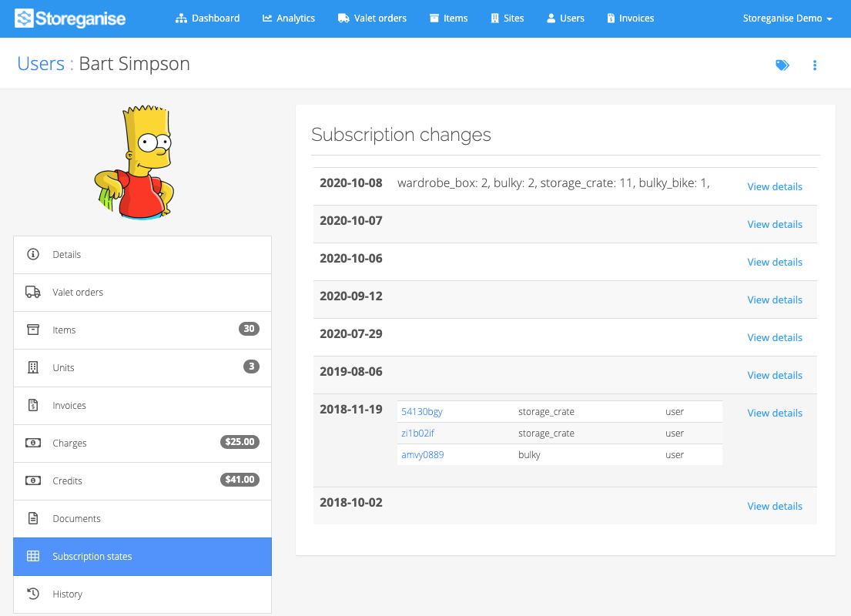Click the Sites building icon in navbar
The width and height of the screenshot is (851, 616).
(x=495, y=18)
